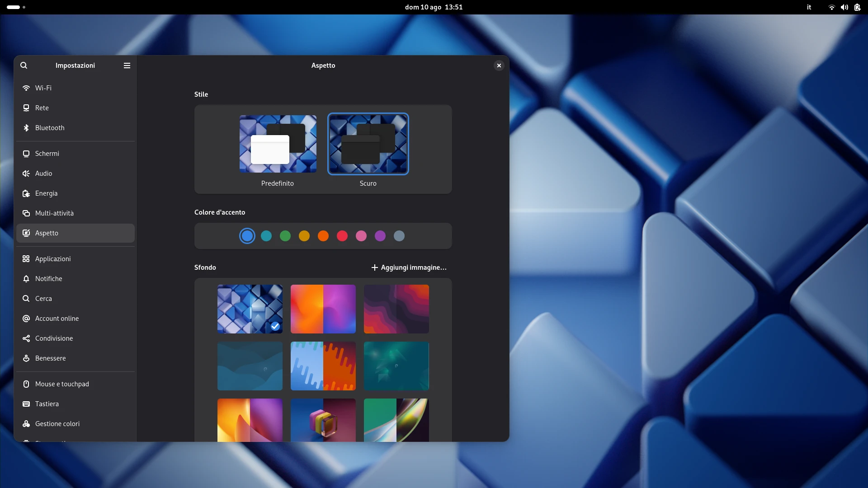
Task: Click the Audio speaker icon in sidebar
Action: 26,174
